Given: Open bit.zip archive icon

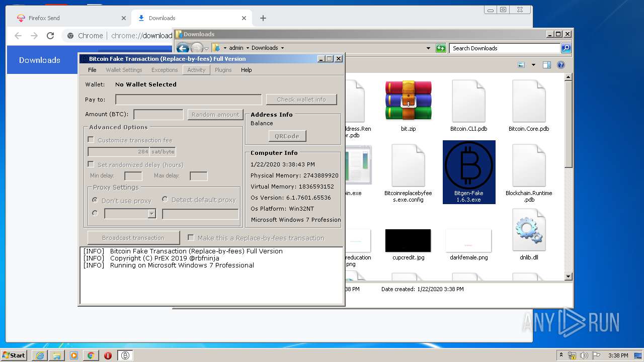Looking at the screenshot, I should (408, 101).
